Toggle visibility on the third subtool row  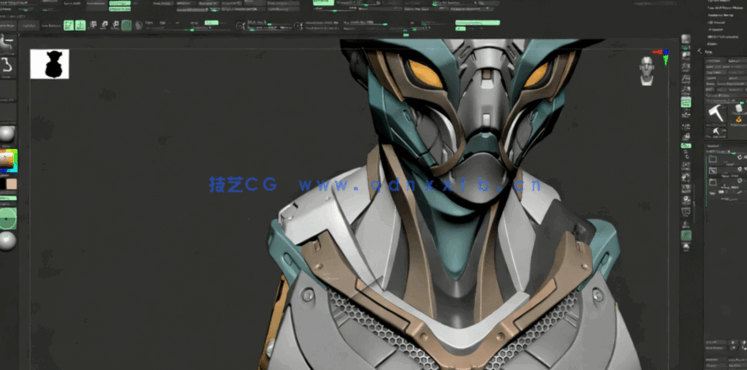tap(740, 180)
